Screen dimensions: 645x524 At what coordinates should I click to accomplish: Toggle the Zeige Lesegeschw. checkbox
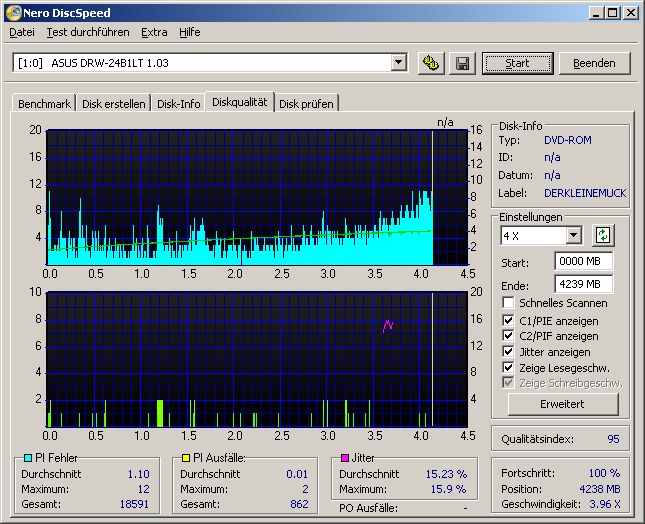tap(508, 367)
